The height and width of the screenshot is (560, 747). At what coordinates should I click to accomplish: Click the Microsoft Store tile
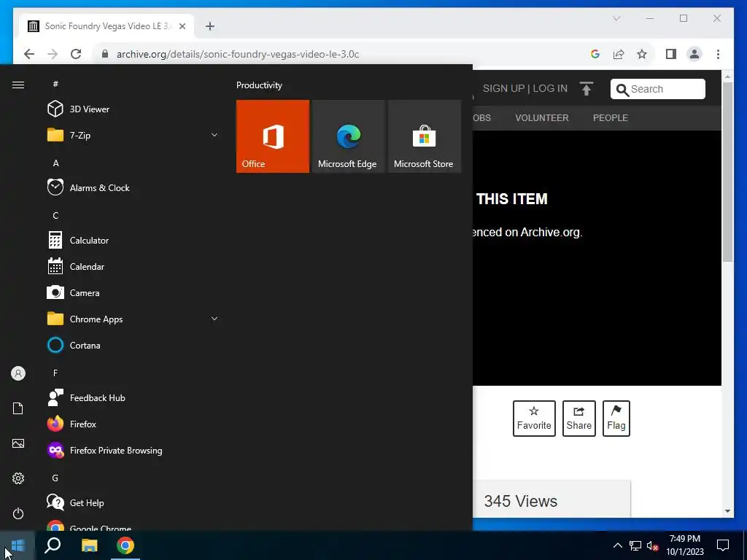coord(425,136)
